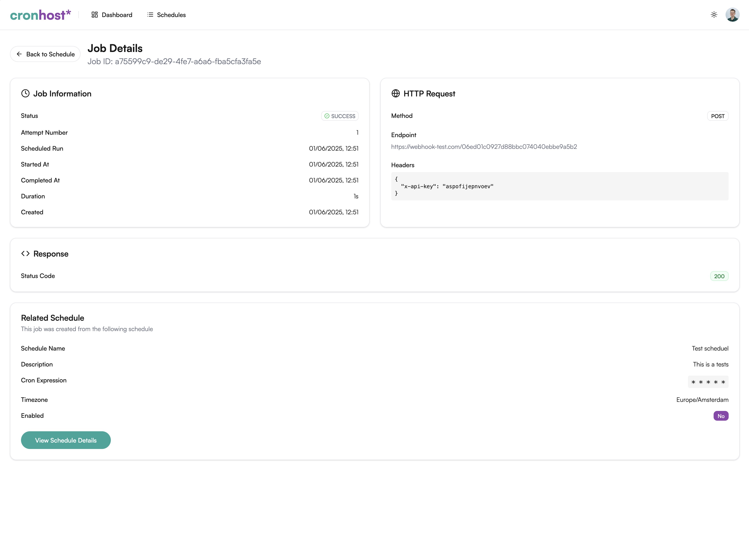Open the Dashboard nav item
Image resolution: width=749 pixels, height=560 pixels.
tap(112, 15)
